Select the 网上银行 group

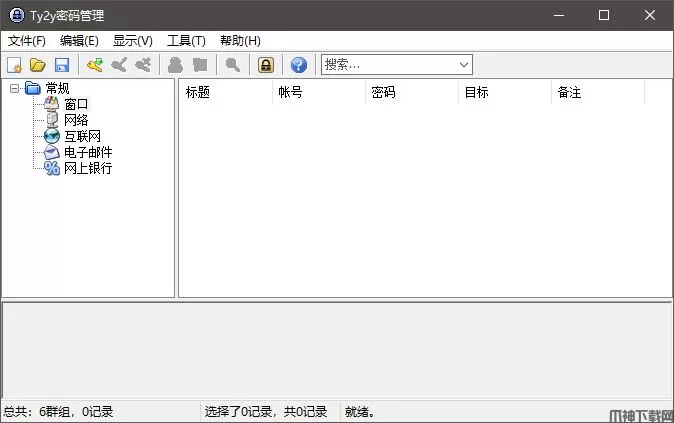tap(88, 168)
